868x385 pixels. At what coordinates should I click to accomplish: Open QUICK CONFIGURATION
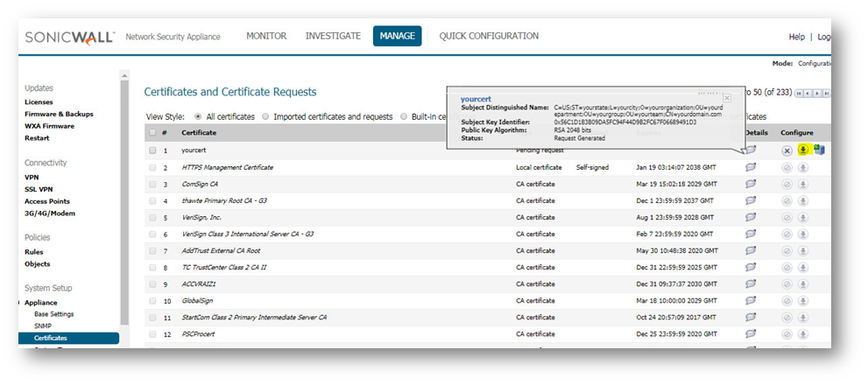point(489,36)
